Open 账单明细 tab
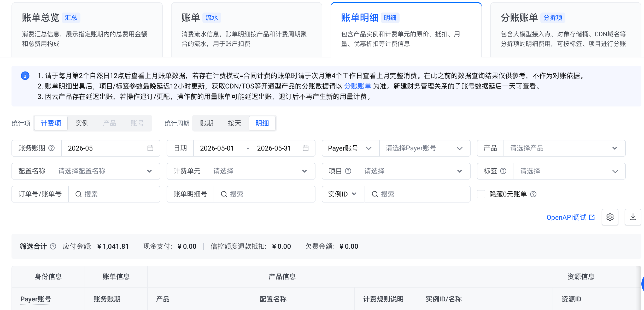This screenshot has width=644, height=310. point(406,30)
